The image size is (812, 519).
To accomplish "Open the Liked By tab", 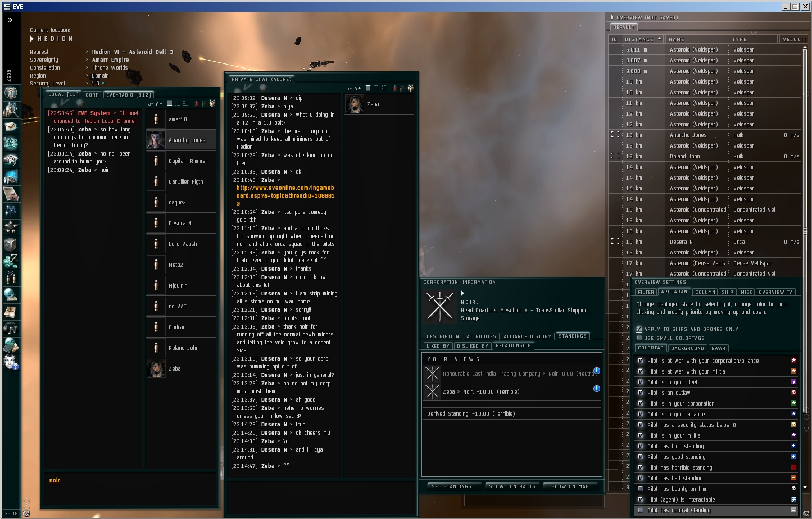I will tap(438, 346).
